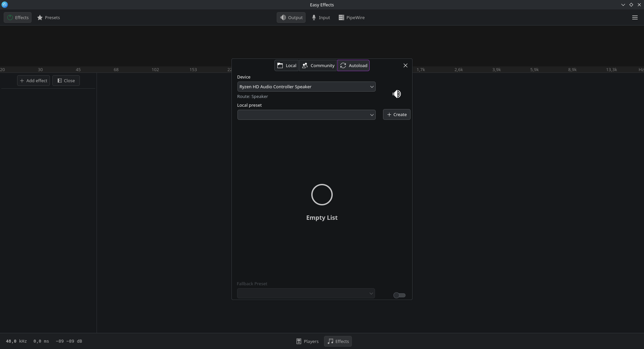
Task: Click the speaker test icon beside Device
Action: 396,94
